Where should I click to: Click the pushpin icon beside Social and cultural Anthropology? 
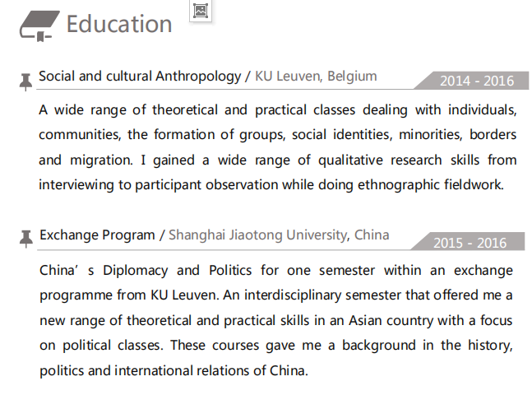coord(25,80)
